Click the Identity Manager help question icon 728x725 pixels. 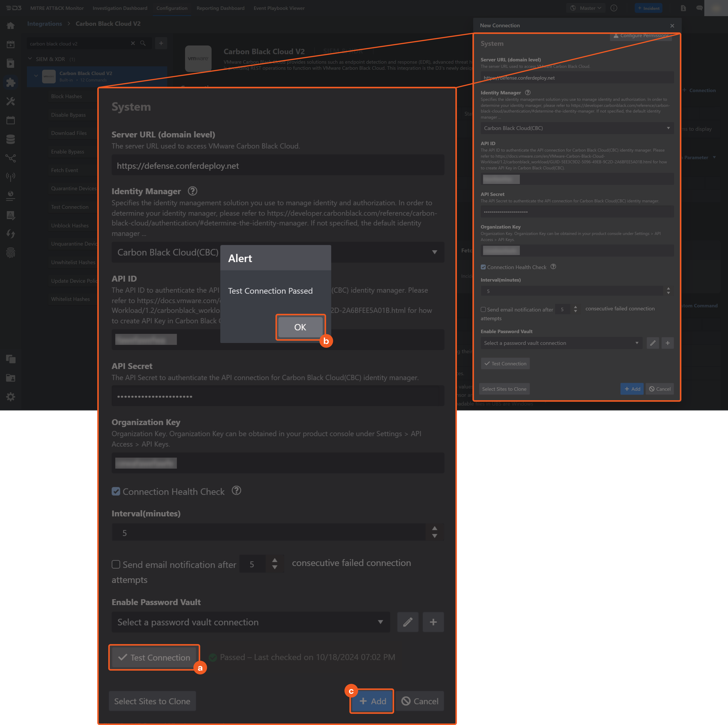click(192, 191)
